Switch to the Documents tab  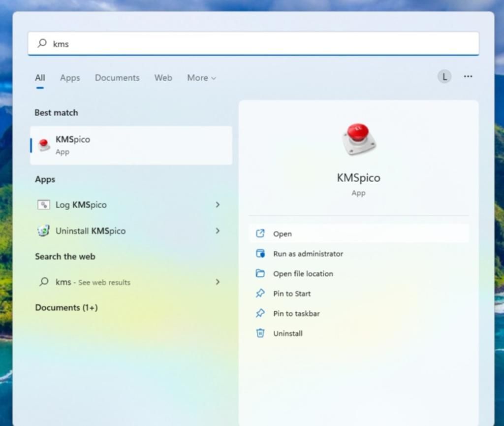coord(117,78)
